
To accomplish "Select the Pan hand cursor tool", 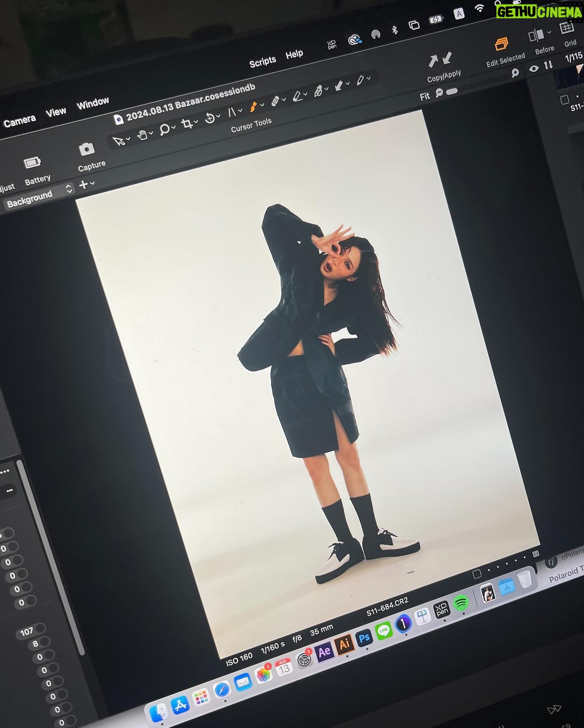I will 142,135.
